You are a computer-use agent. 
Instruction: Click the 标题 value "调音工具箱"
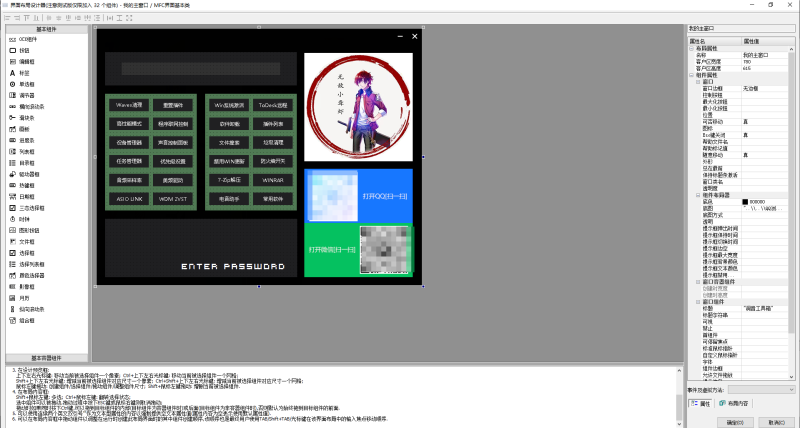765,309
